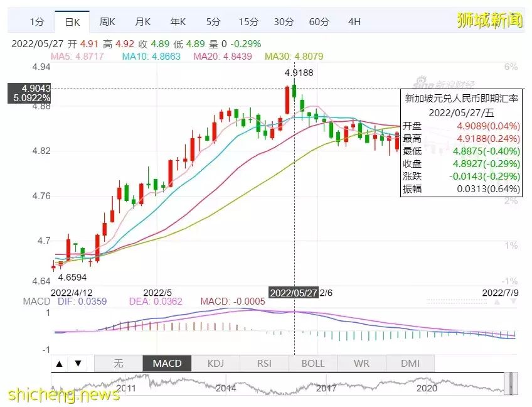Screen dimensions: 532x407
Task: Select the 5分 interval tab
Action: click(213, 22)
